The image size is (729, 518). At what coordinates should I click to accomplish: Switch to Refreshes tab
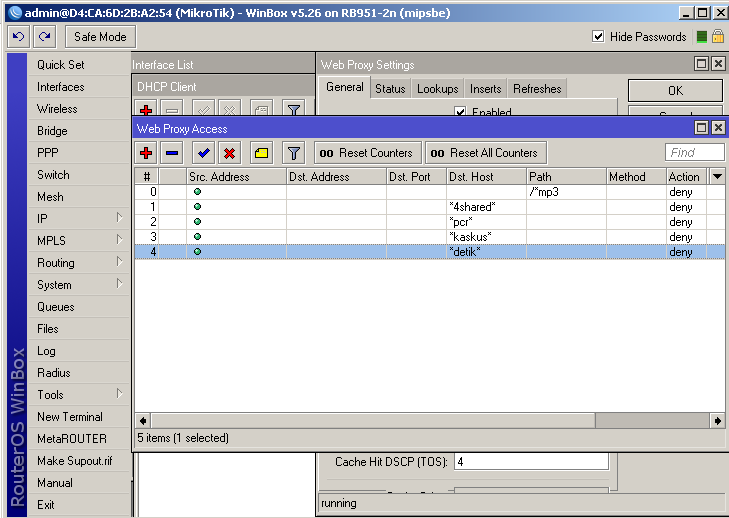click(x=537, y=89)
